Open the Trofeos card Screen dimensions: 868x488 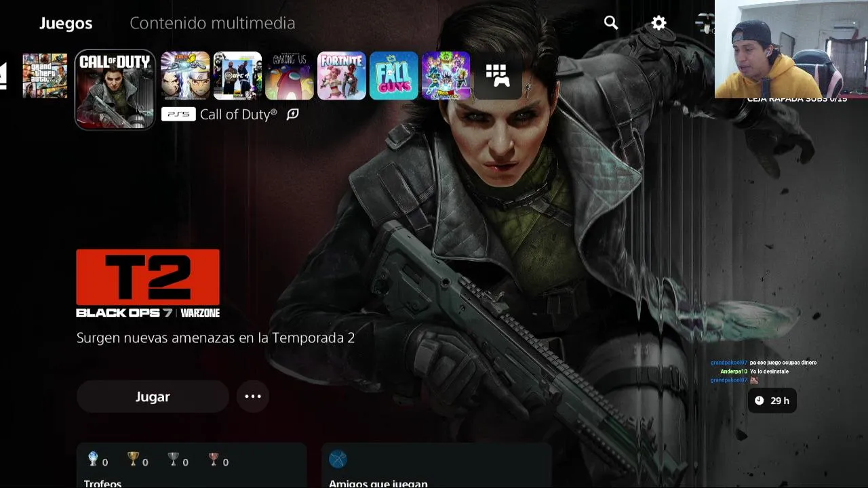(192, 466)
